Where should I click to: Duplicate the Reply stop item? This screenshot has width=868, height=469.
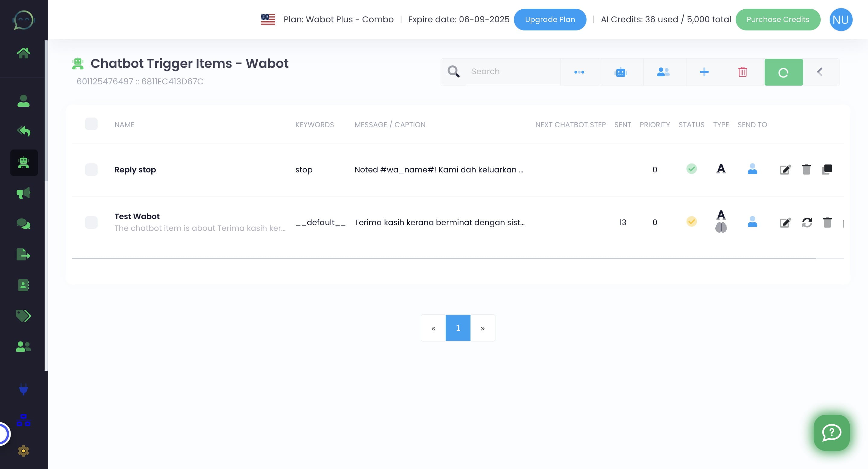pyautogui.click(x=827, y=169)
